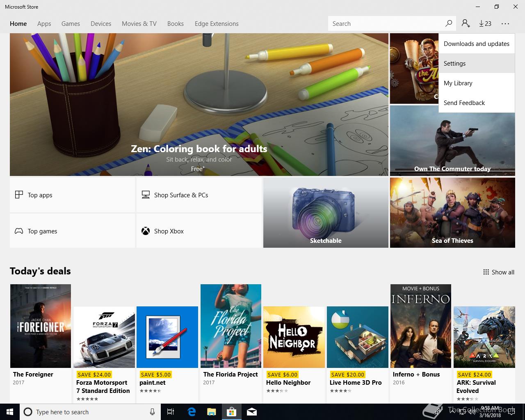The height and width of the screenshot is (420, 525).
Task: Open the Forza Motorsport 7 deal thumbnail
Action: click(104, 337)
